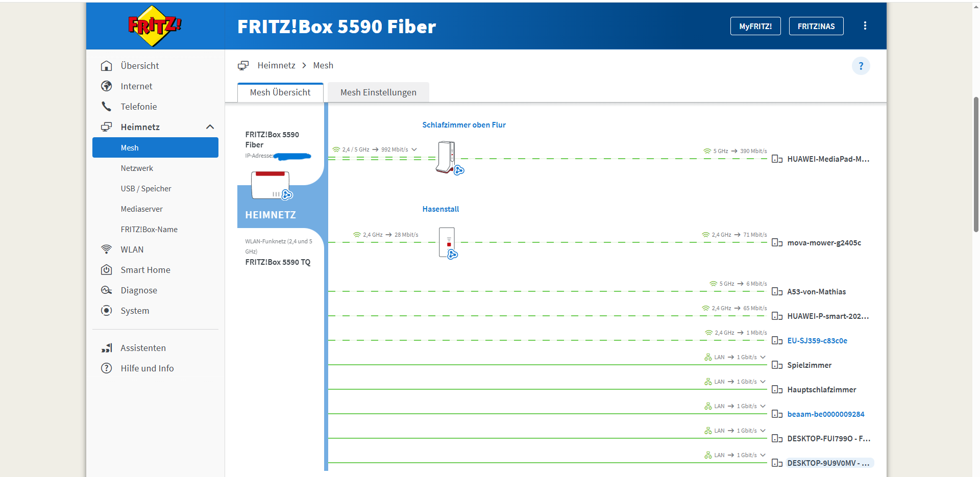Viewport: 980px width, 477px height.
Task: Click the Spielzimmer device name
Action: (809, 365)
